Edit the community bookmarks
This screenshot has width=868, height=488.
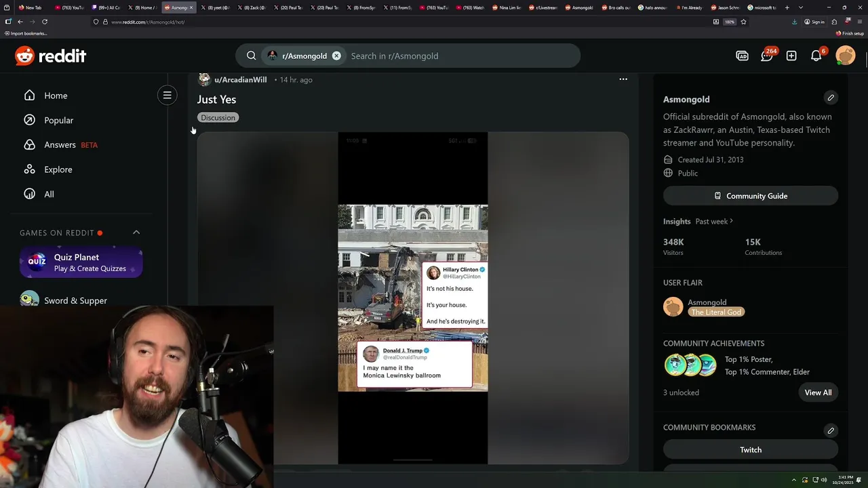coord(831,430)
